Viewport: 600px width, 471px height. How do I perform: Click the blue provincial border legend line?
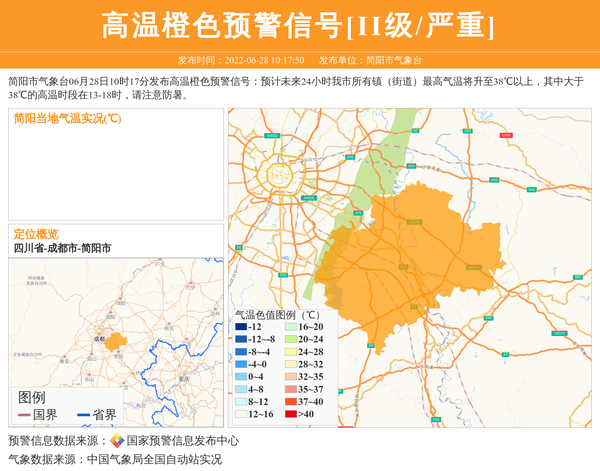pyautogui.click(x=82, y=415)
